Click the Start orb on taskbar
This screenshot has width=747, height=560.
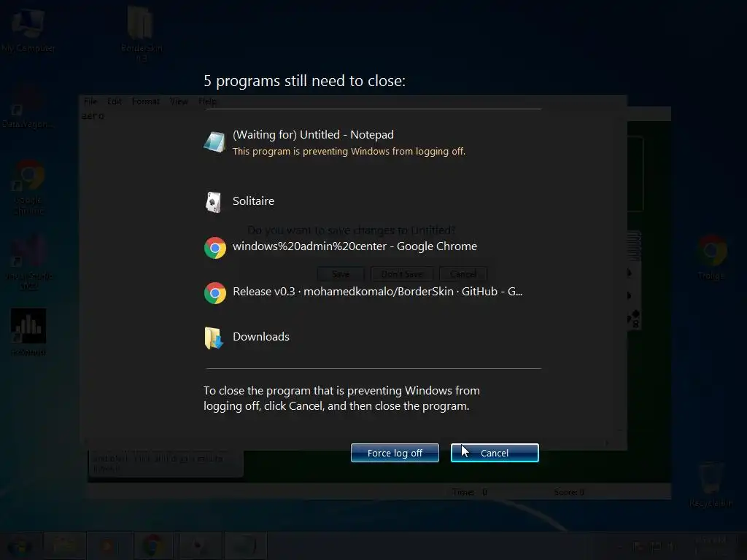(x=19, y=546)
